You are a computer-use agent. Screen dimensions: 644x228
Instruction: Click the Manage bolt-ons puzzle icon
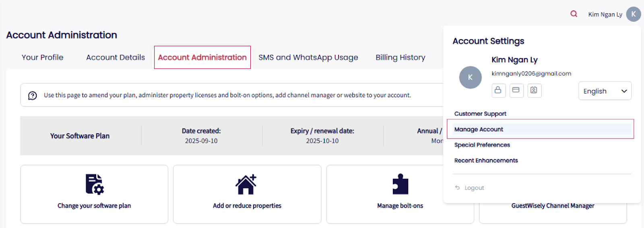[400, 184]
